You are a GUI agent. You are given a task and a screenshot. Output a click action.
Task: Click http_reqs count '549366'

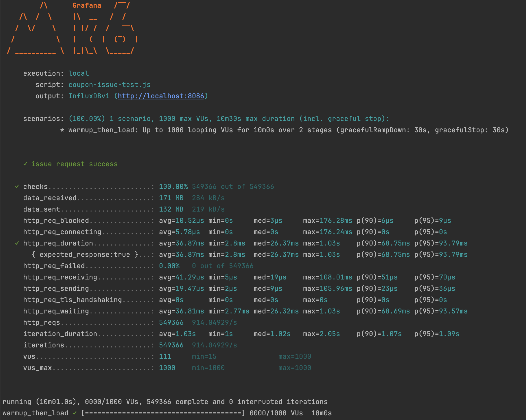point(171,322)
